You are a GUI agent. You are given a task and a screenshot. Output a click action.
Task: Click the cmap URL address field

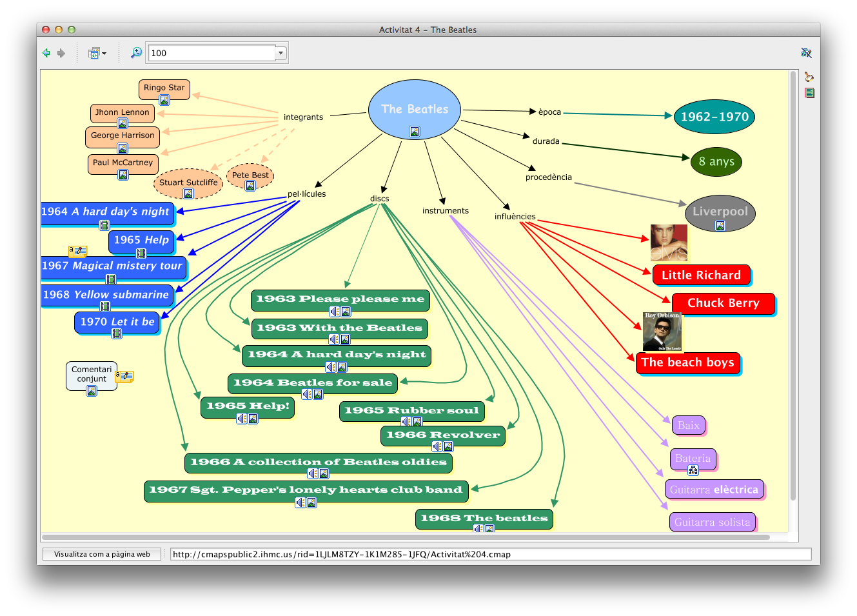tap(490, 554)
